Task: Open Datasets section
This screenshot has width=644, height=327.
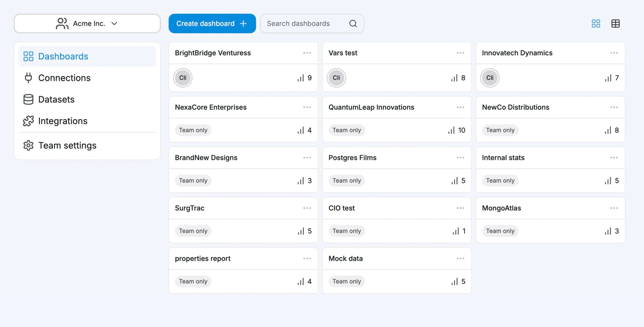Action: [87, 100]
